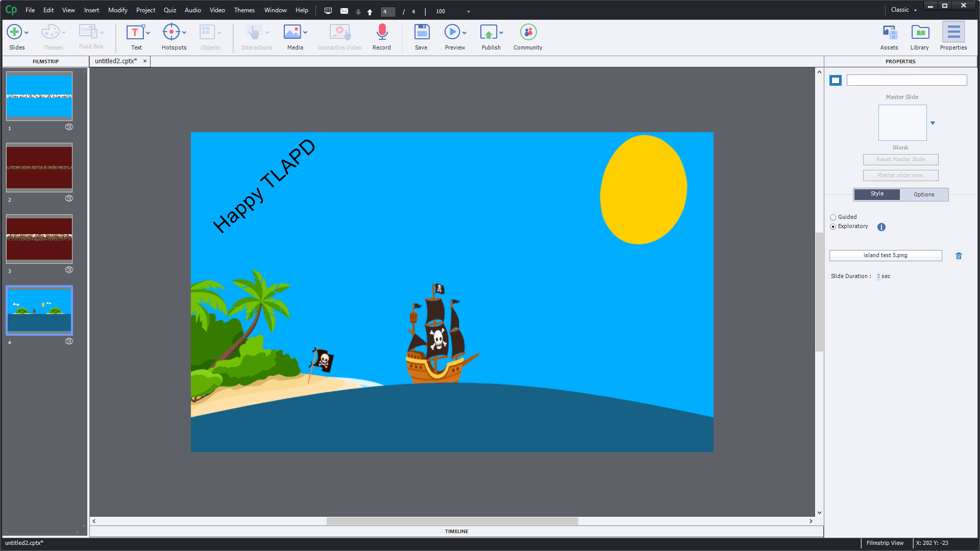
Task: Click the Save disk icon
Action: point(422,32)
